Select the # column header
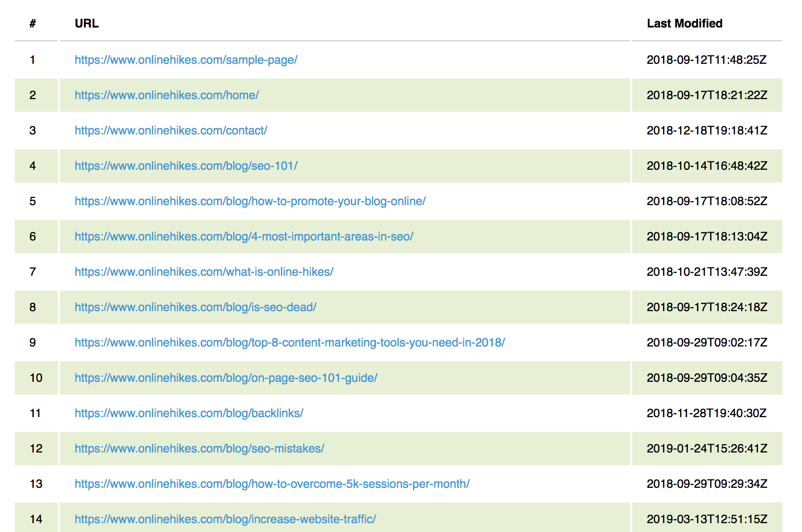802x532 pixels. pos(32,24)
